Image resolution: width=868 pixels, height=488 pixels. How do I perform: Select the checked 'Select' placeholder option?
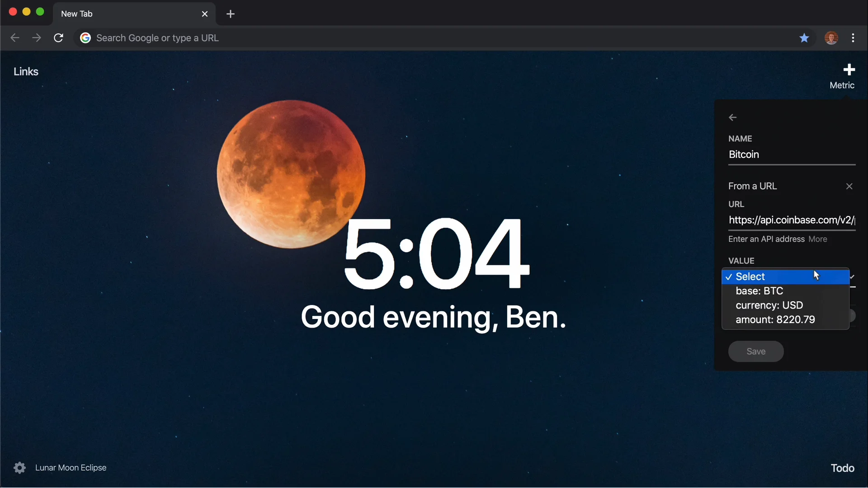(x=750, y=277)
